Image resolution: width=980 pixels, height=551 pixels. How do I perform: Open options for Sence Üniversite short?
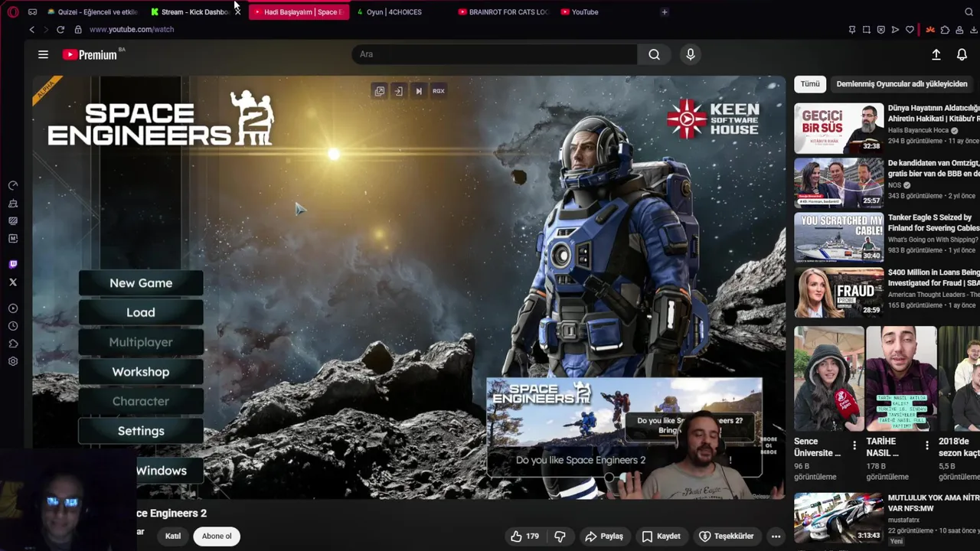854,445
